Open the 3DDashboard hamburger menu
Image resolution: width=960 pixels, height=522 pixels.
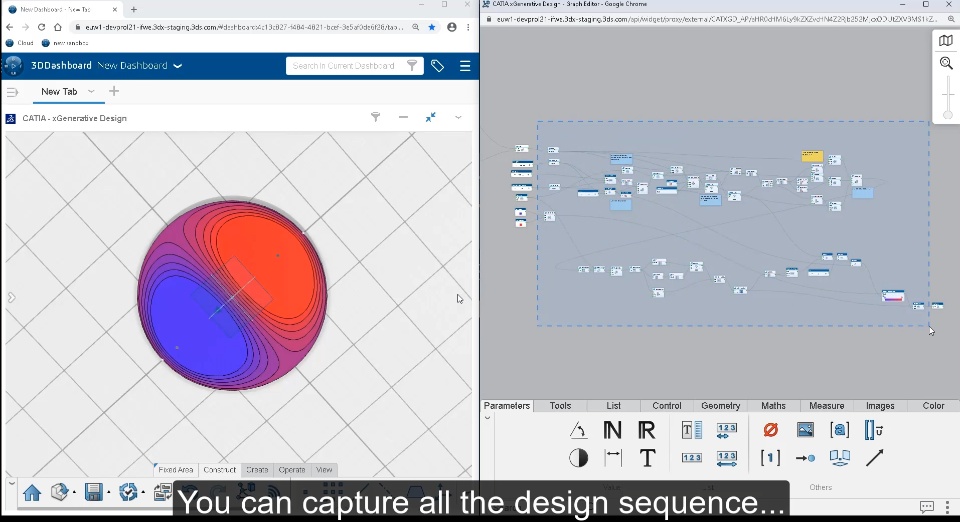point(465,65)
